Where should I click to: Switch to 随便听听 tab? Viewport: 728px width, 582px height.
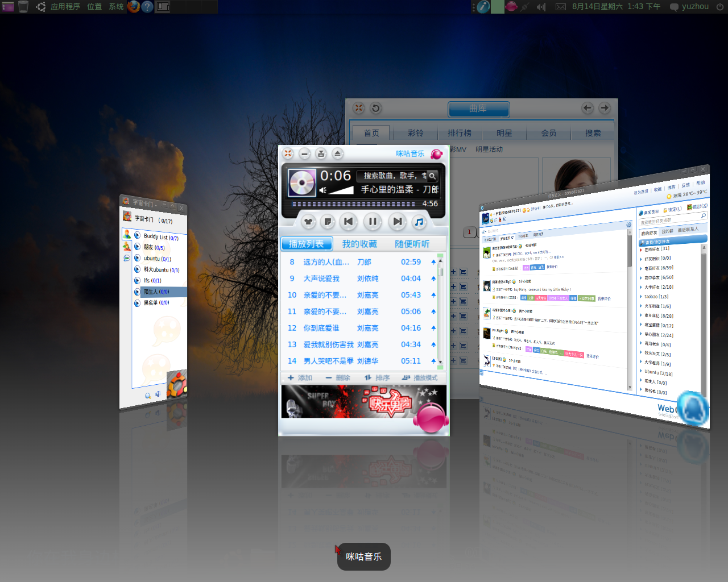click(412, 244)
